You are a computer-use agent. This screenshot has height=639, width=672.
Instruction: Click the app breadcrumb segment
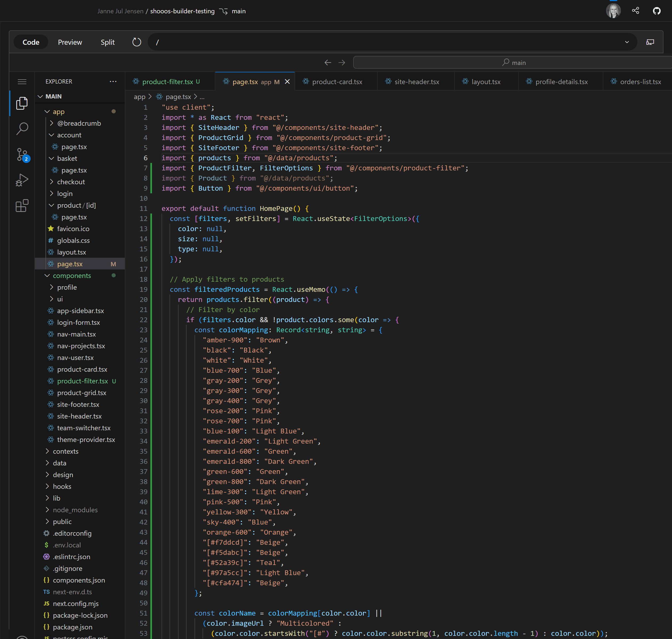pyautogui.click(x=139, y=97)
